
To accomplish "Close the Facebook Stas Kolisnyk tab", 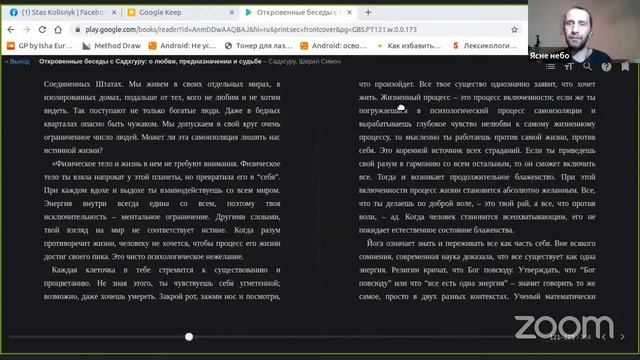I will [114, 12].
